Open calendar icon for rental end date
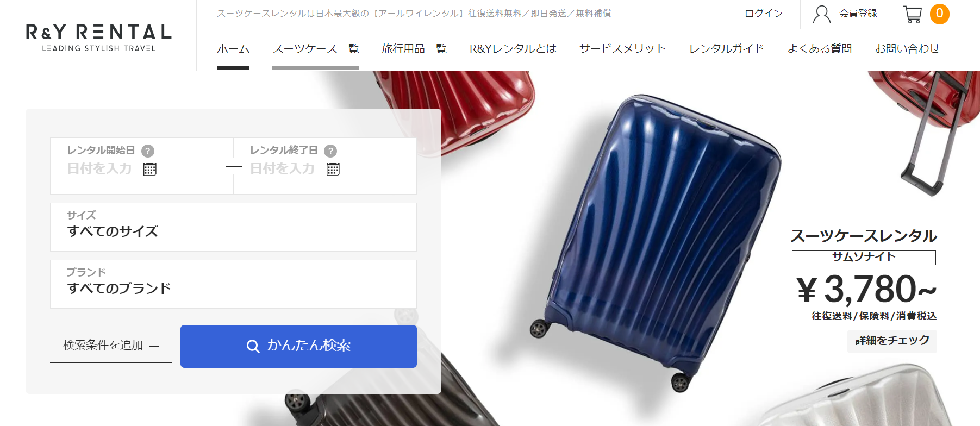Screen dimensions: 980x426 [333, 169]
